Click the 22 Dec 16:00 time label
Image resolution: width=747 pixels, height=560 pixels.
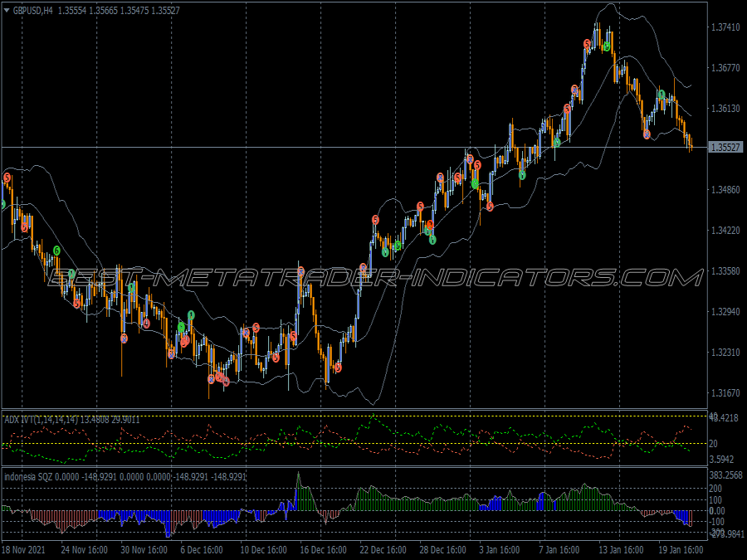click(x=383, y=549)
